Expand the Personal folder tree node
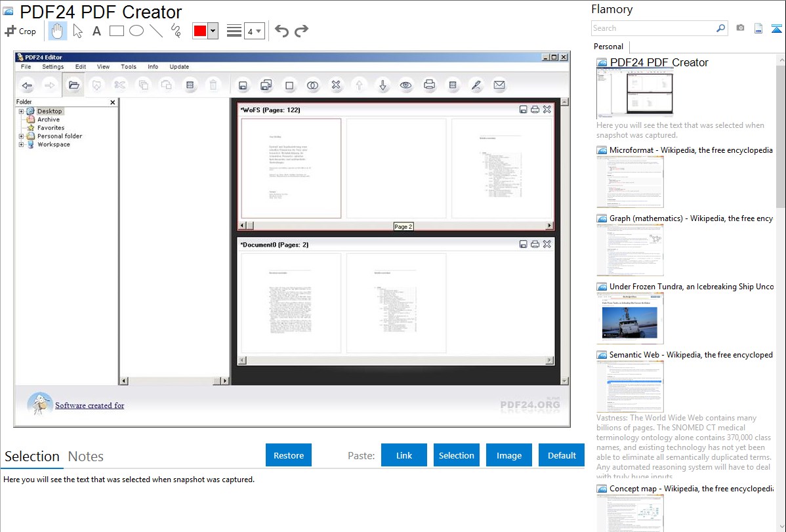The height and width of the screenshot is (532, 786). point(21,136)
